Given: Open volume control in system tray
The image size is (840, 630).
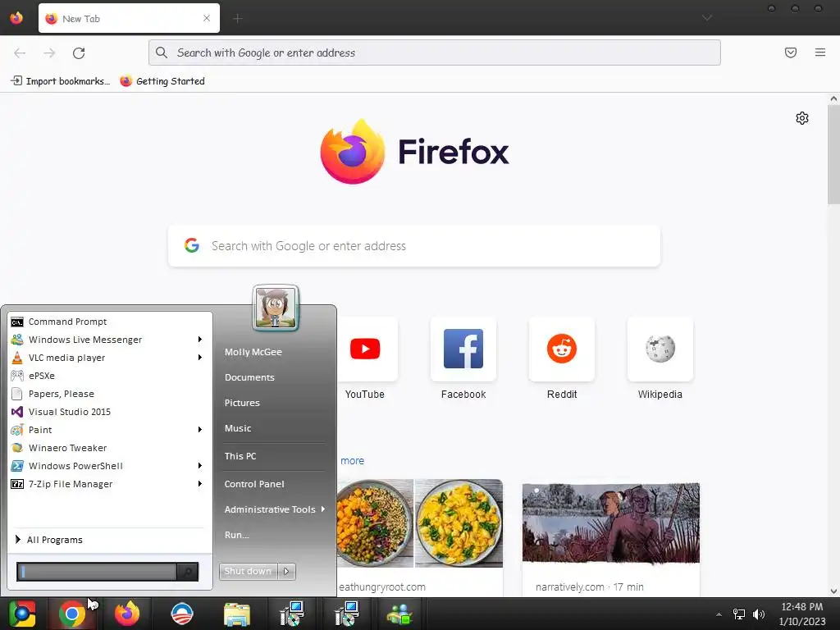Looking at the screenshot, I should point(759,614).
